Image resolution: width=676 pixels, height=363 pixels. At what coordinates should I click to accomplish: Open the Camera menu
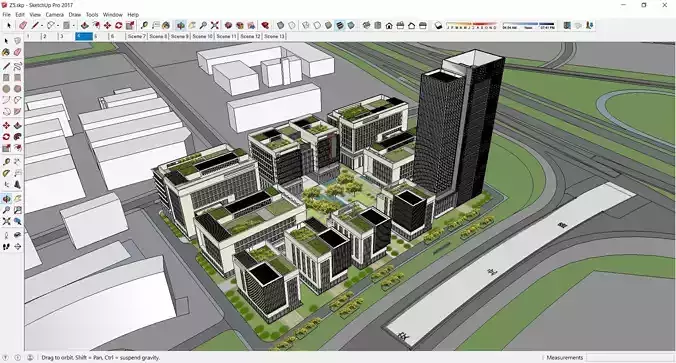tap(55, 14)
